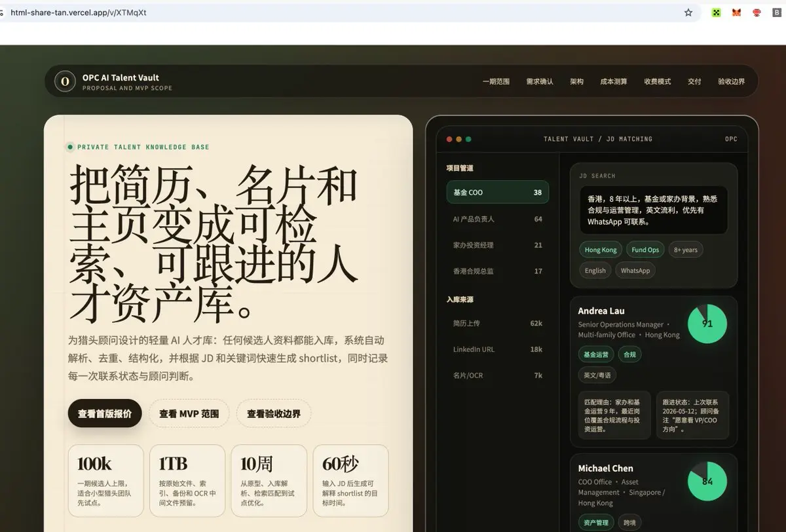
Task: Open the 需求确认 nav item
Action: pos(540,82)
